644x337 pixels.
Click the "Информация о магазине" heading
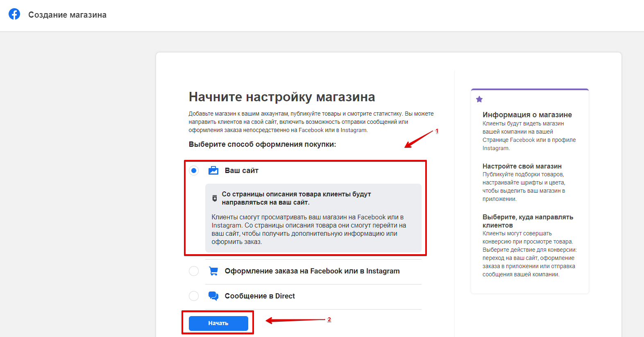tap(527, 115)
